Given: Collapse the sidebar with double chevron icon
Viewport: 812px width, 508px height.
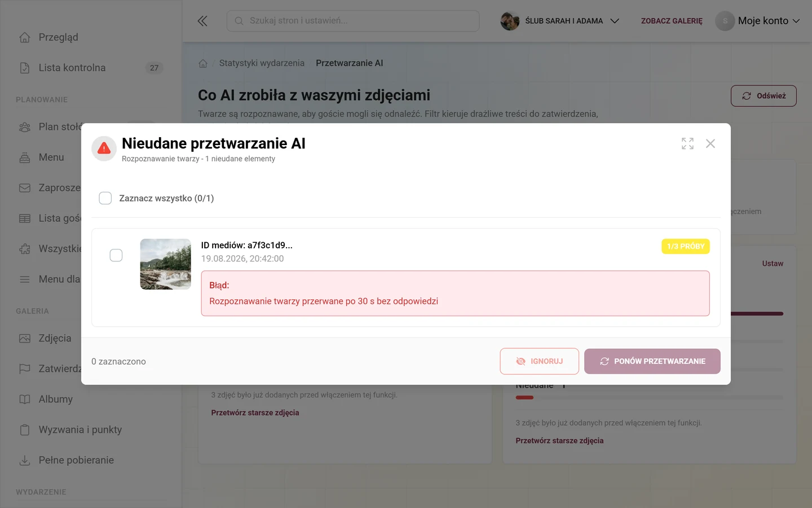Looking at the screenshot, I should point(202,21).
